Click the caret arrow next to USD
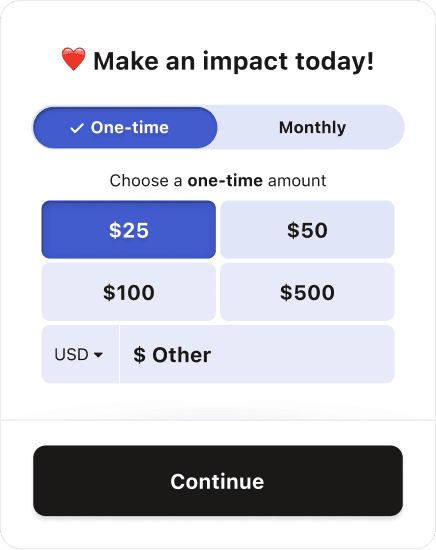The width and height of the screenshot is (436, 550). tap(99, 355)
